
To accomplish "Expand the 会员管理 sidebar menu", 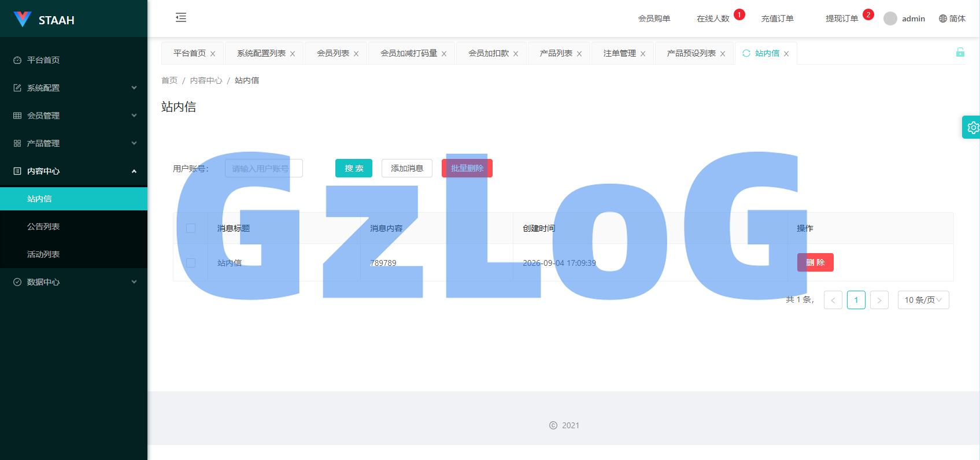I will (74, 116).
